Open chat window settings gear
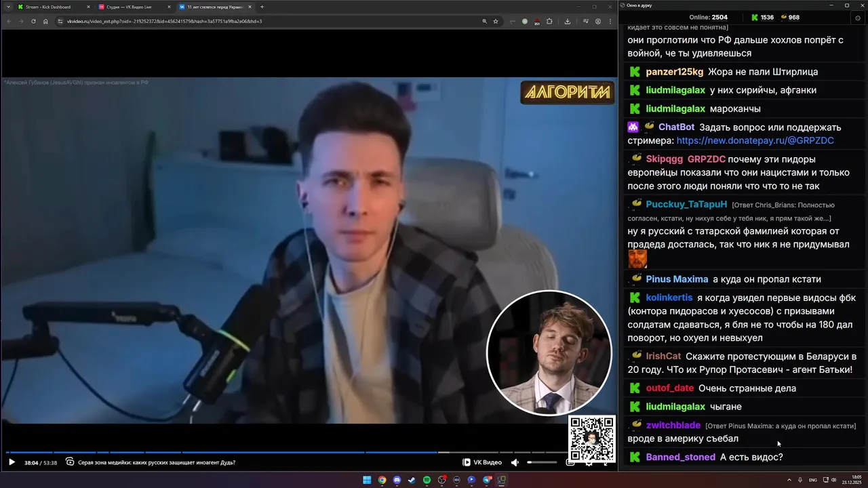This screenshot has height=488, width=868. 859,18
